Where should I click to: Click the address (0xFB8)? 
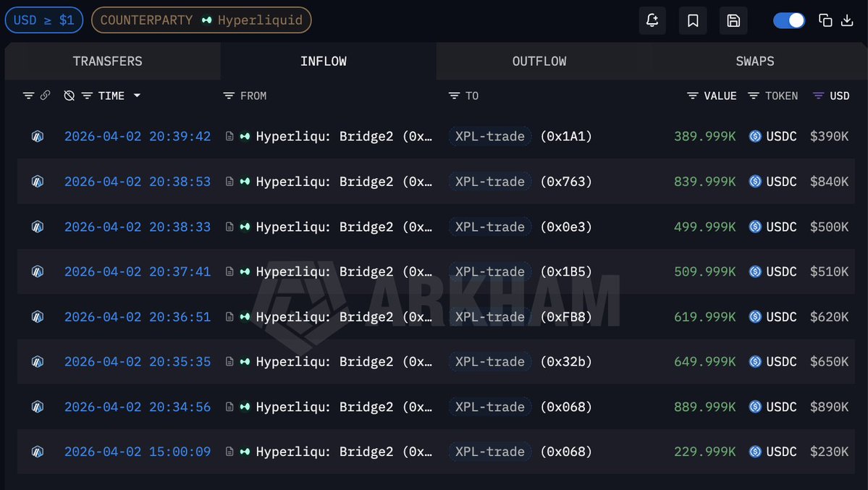(565, 317)
